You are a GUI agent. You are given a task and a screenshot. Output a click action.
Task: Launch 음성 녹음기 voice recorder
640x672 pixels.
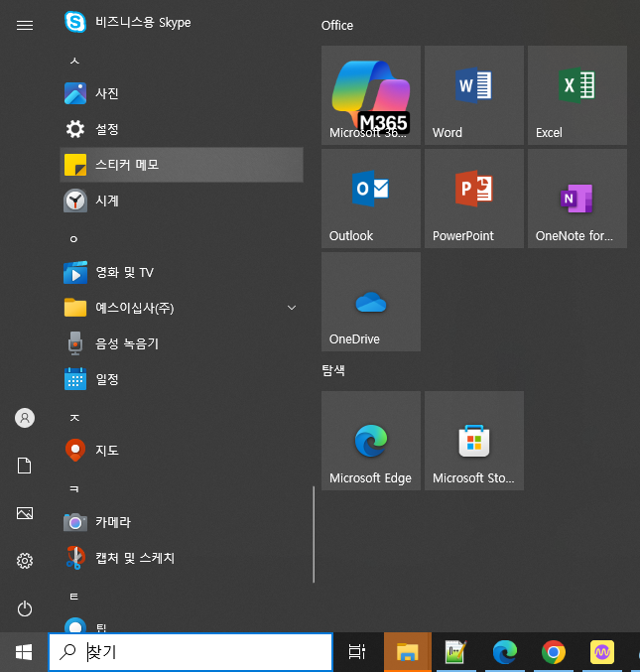pos(182,343)
